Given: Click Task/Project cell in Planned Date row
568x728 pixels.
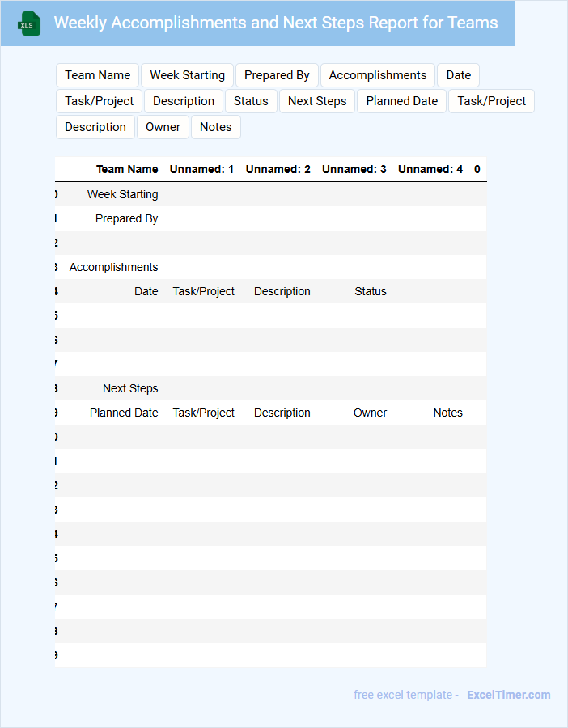Looking at the screenshot, I should click(x=203, y=413).
